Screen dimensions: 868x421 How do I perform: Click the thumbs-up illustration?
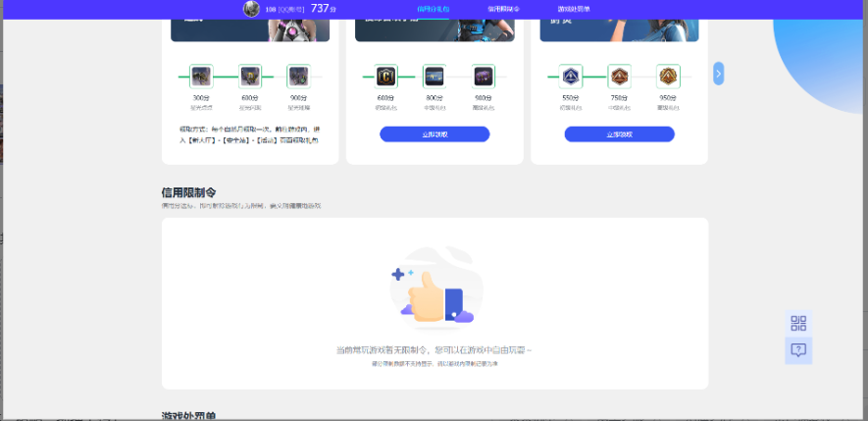pyautogui.click(x=435, y=289)
